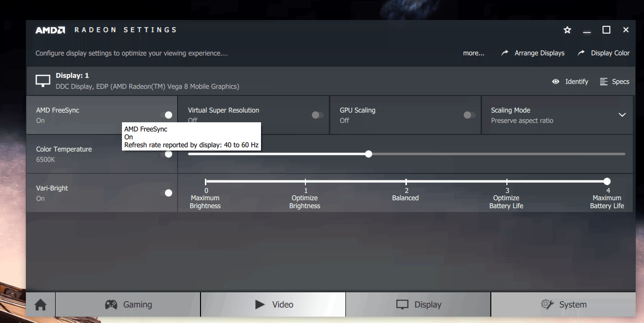
Task: Open the Scaling Mode tile
Action: tap(557, 115)
